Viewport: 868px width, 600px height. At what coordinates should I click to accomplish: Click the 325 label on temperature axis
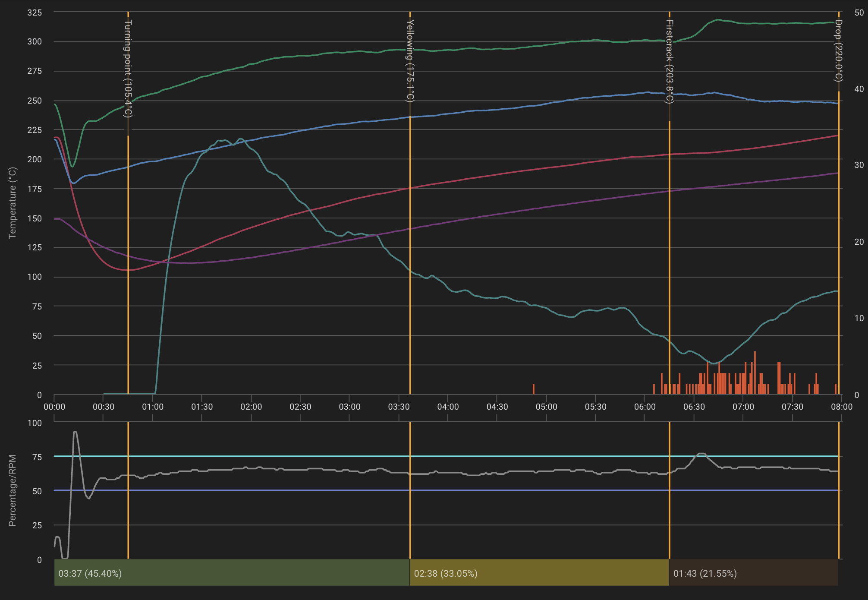[x=35, y=13]
